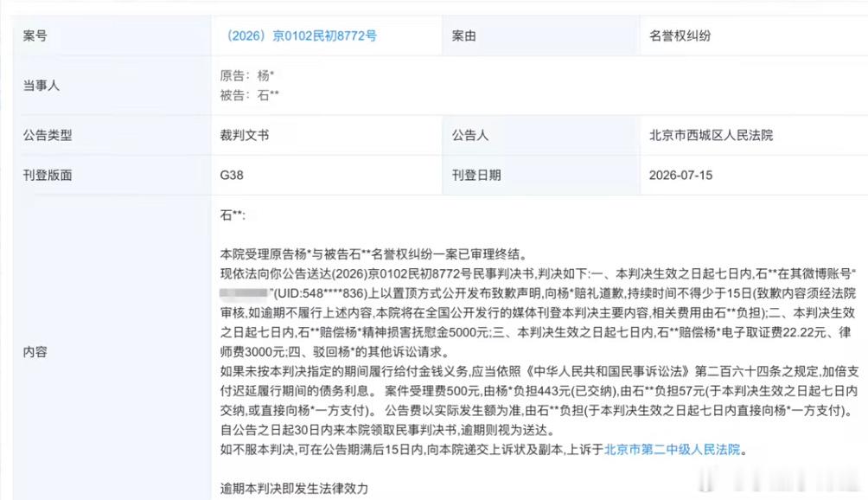Click the text 《中华人民共和国民事诉讼法》
The height and width of the screenshot is (500, 868).
point(606,371)
